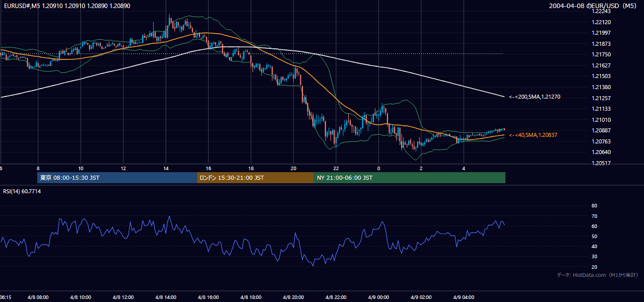The height and width of the screenshot is (302, 644).
Task: Click the 4/8 08:00 bottom time label
Action: tap(38, 297)
